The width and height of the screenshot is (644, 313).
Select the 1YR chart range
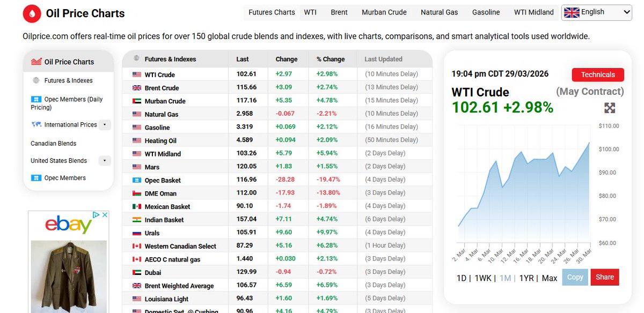point(526,278)
